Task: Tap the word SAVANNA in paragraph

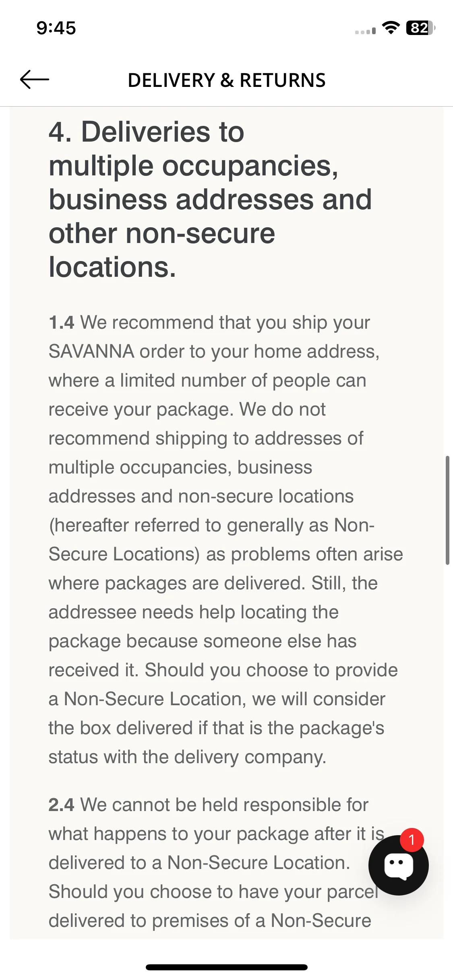Action: (91, 352)
